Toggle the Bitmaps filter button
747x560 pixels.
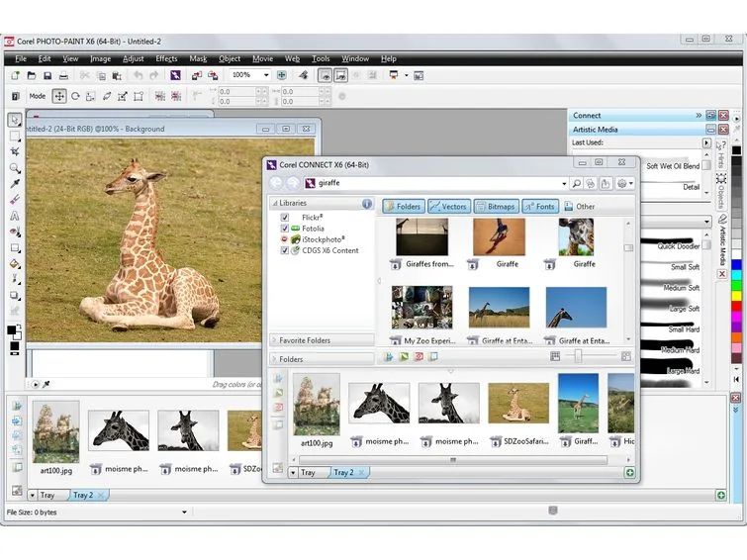[x=496, y=207]
